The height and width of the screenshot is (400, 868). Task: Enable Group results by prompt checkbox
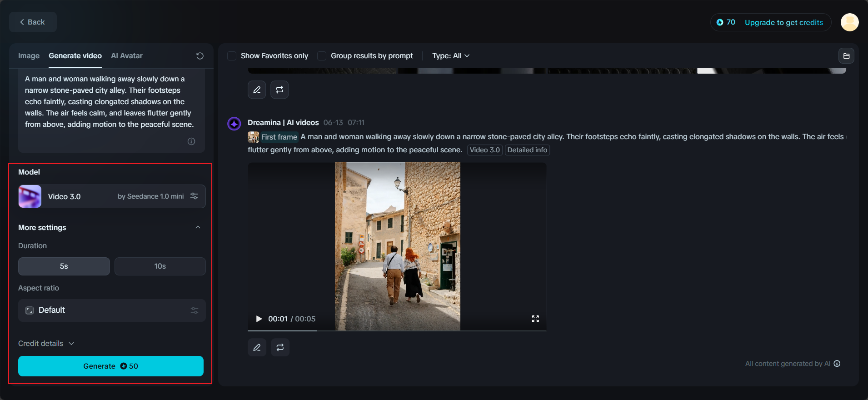coord(322,56)
